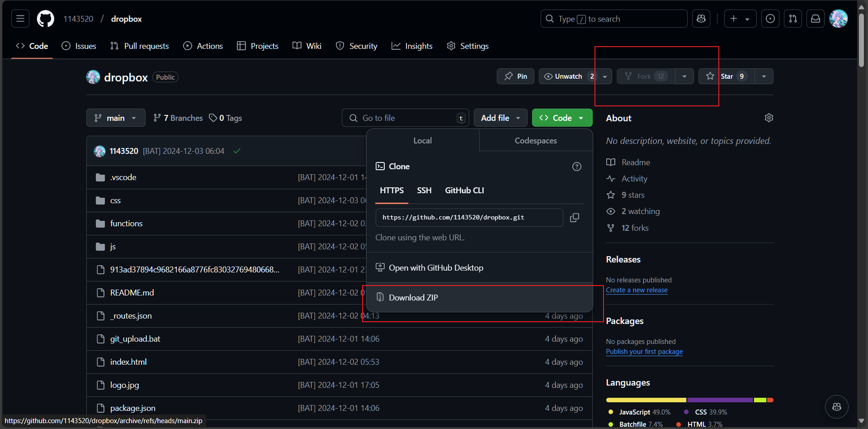Copy the HTTPS clone URL
Screen dimensions: 868x429
[575, 218]
